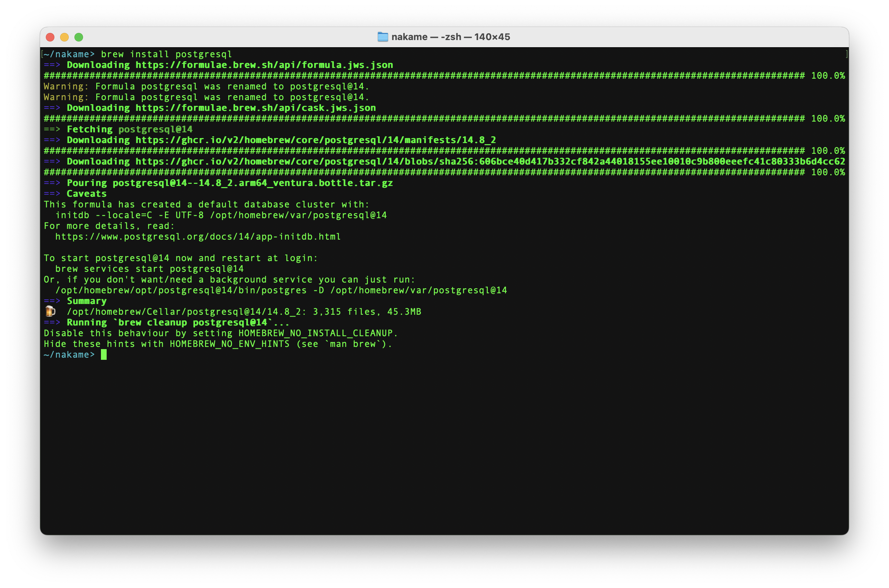Viewport: 889px width, 588px height.
Task: Click the final '~/nakame>' prompt
Action: point(69,355)
